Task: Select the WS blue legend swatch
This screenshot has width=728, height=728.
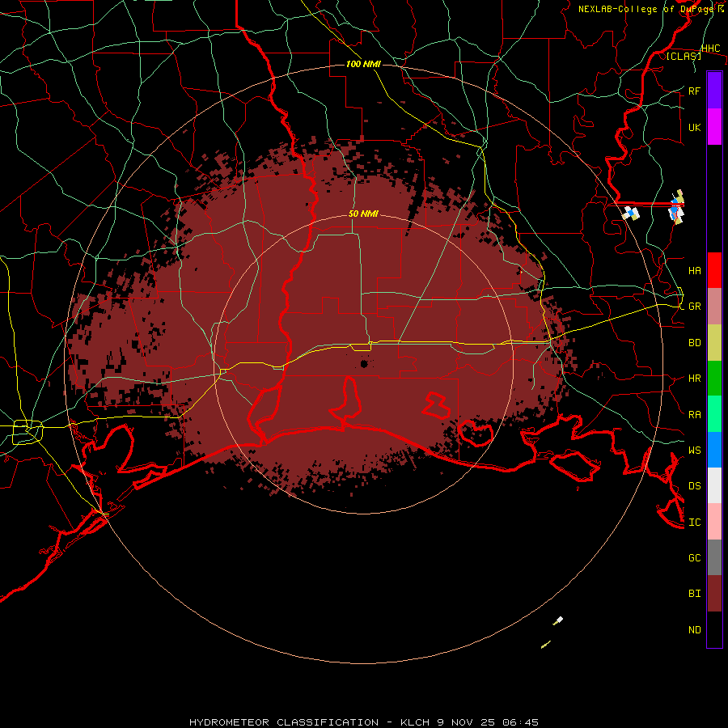Action: (714, 450)
